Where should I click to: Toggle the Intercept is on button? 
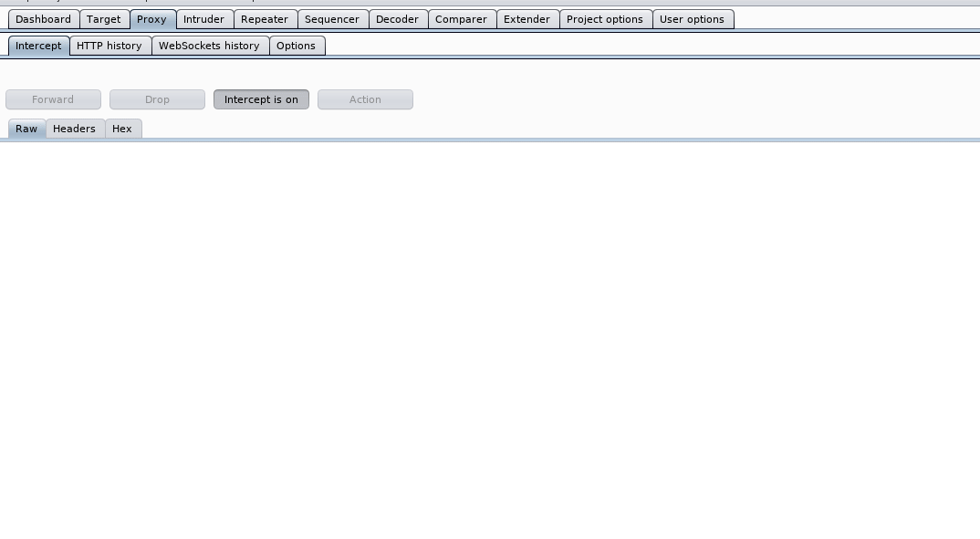(261, 99)
